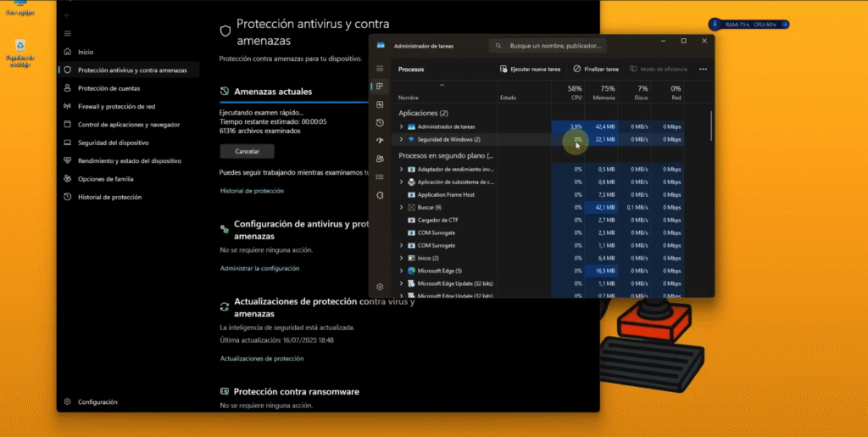Go to Opciones de familia section
The width and height of the screenshot is (868, 437).
pos(105,179)
